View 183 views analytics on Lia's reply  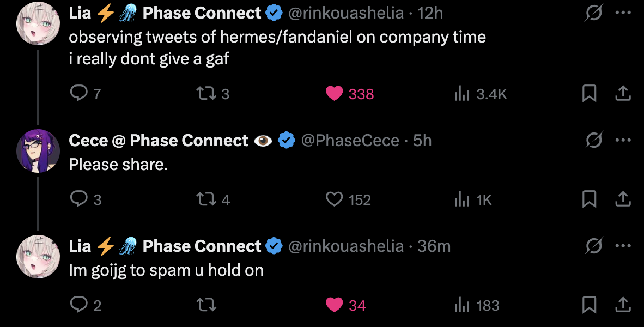[x=462, y=305]
